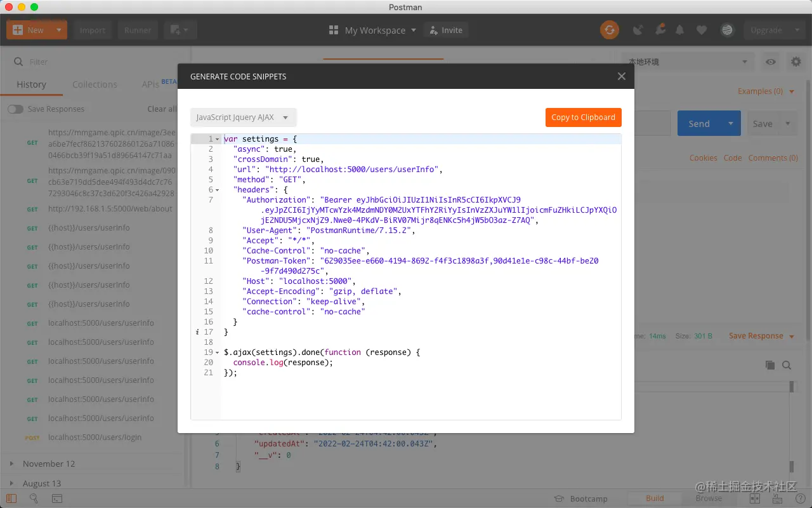Viewport: 812px width, 508px height.
Task: Toggle two-pane layout icon in status bar
Action: (755, 499)
